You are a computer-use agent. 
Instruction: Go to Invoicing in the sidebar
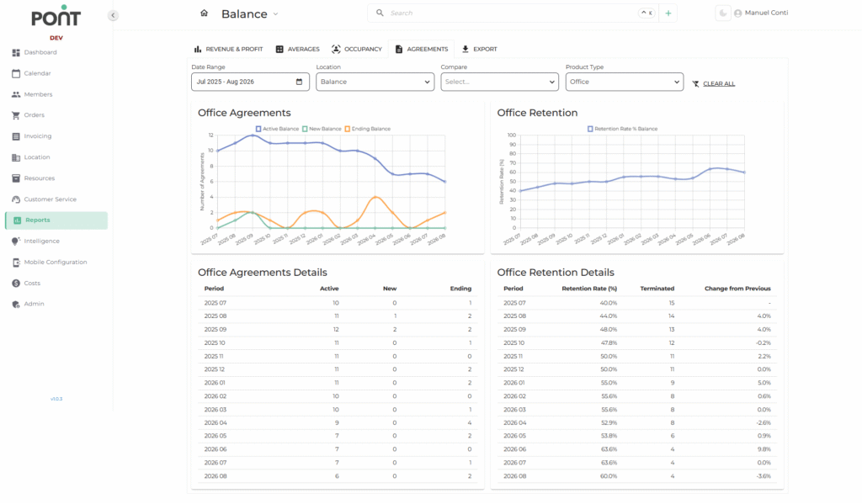click(37, 136)
